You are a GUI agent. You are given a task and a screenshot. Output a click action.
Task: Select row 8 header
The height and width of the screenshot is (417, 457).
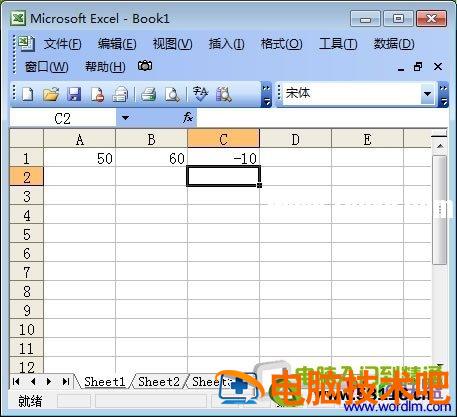pos(27,291)
